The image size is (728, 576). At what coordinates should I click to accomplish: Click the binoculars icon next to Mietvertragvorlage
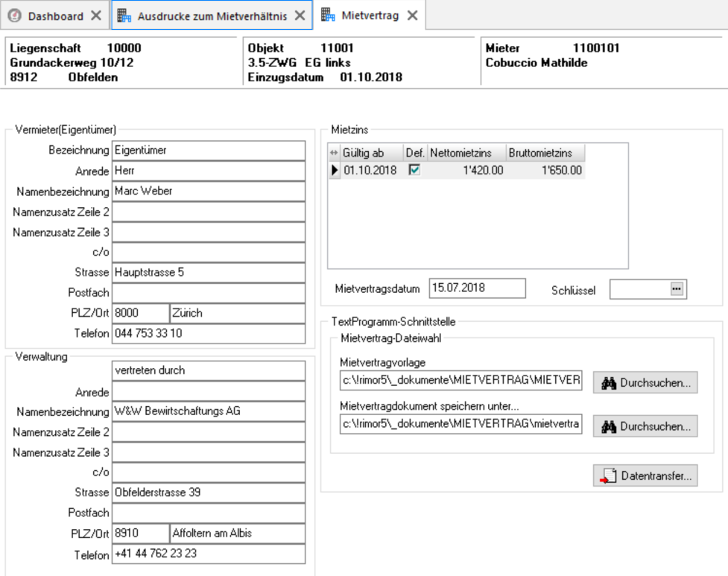609,383
